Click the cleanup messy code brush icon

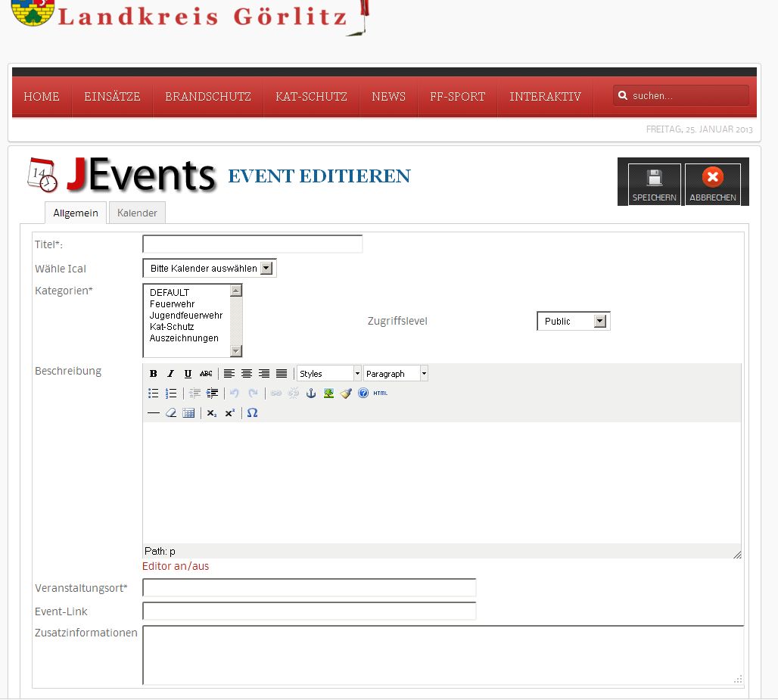pos(346,394)
